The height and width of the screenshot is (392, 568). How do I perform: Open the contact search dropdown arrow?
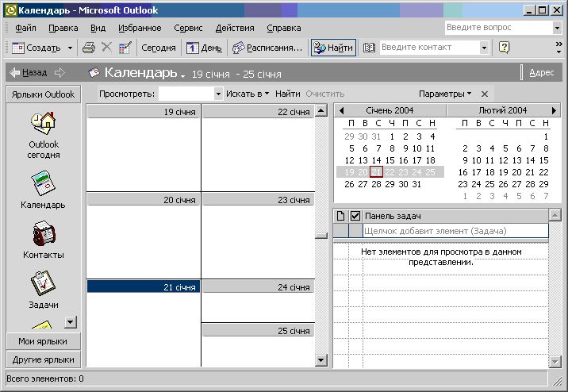tap(484, 48)
